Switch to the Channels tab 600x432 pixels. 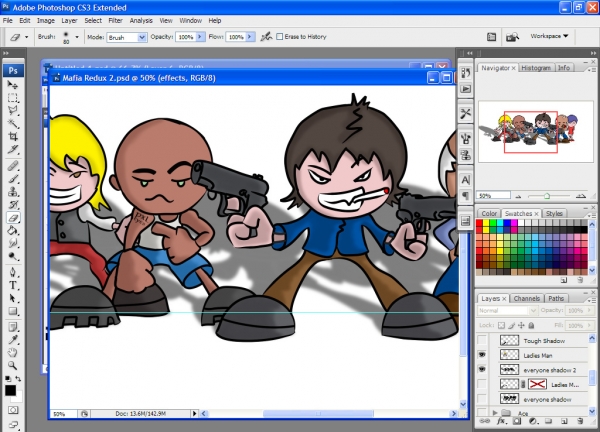(527, 298)
